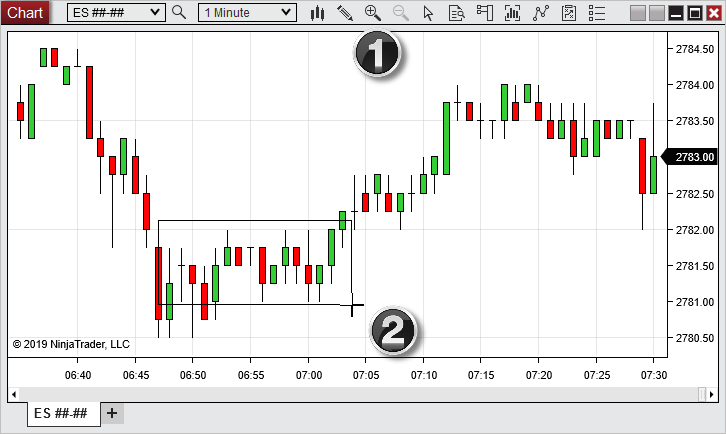726x434 pixels.
Task: Click the 2780.50 price axis label
Action: (x=695, y=339)
